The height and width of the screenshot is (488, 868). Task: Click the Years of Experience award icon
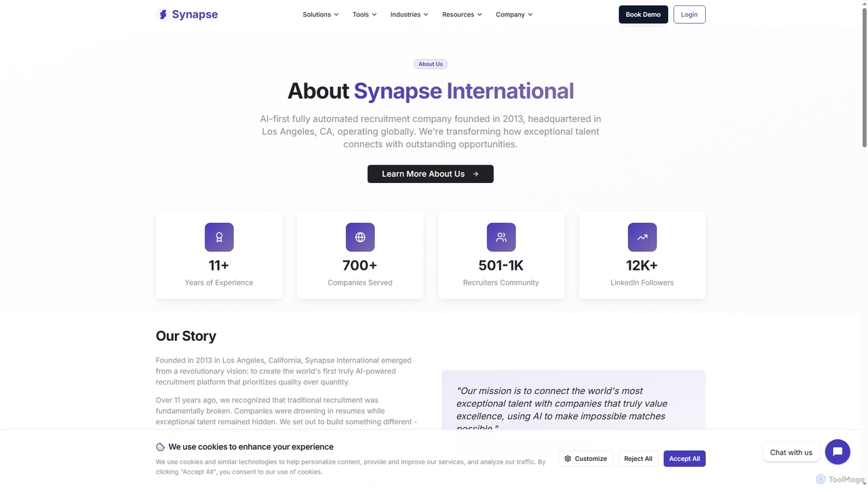pos(219,237)
